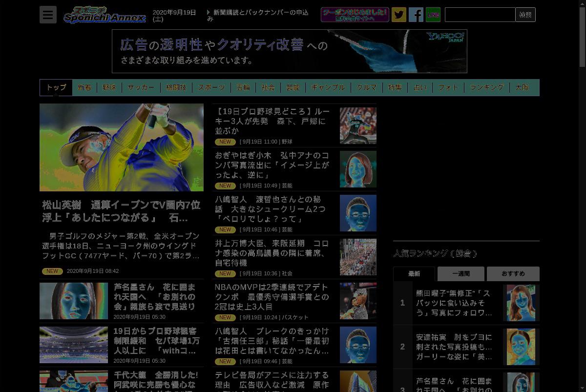Viewport: 586px width, 392px height.
Task: Open the Facebook icon link
Action: tap(416, 15)
